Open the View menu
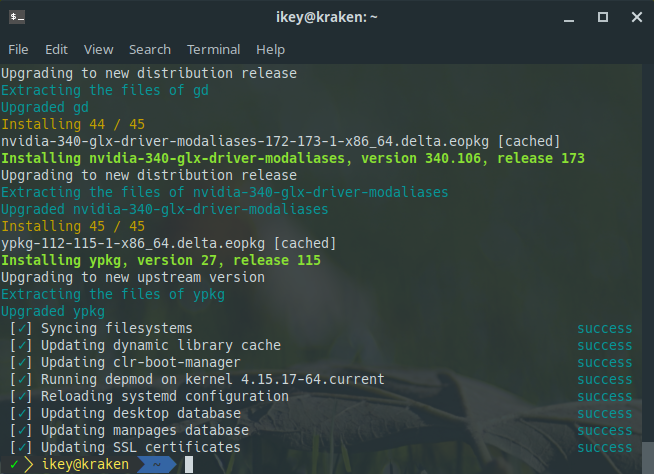Image resolution: width=654 pixels, height=474 pixels. [x=98, y=50]
